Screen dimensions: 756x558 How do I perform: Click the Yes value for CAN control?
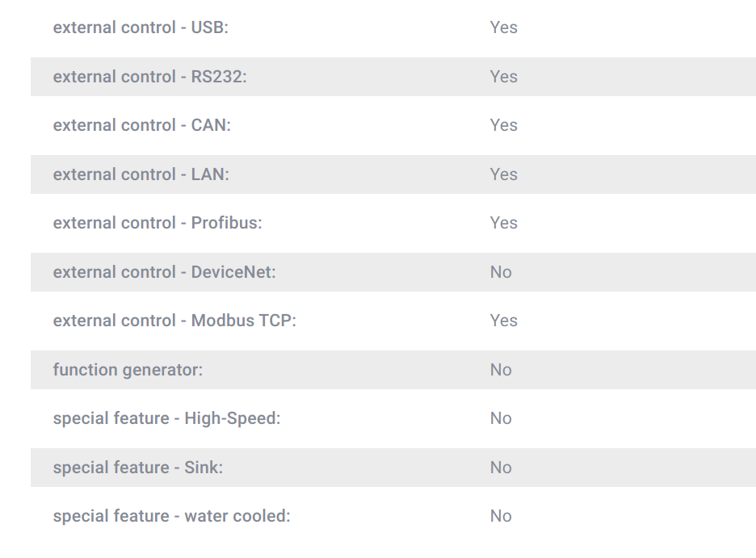pyautogui.click(x=503, y=125)
